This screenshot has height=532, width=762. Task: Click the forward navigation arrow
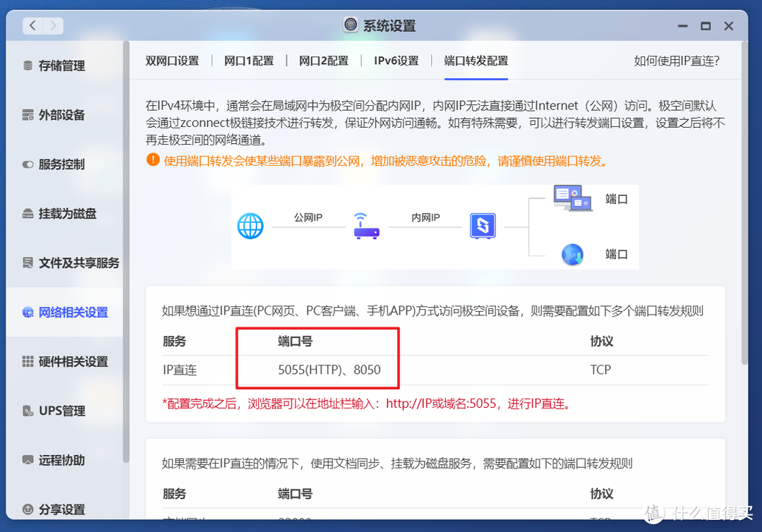pyautogui.click(x=54, y=25)
